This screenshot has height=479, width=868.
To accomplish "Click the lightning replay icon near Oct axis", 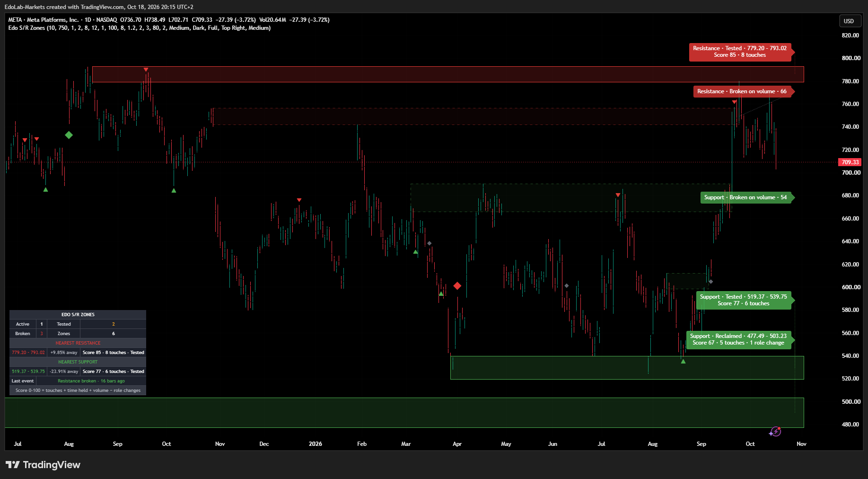I will (x=775, y=431).
